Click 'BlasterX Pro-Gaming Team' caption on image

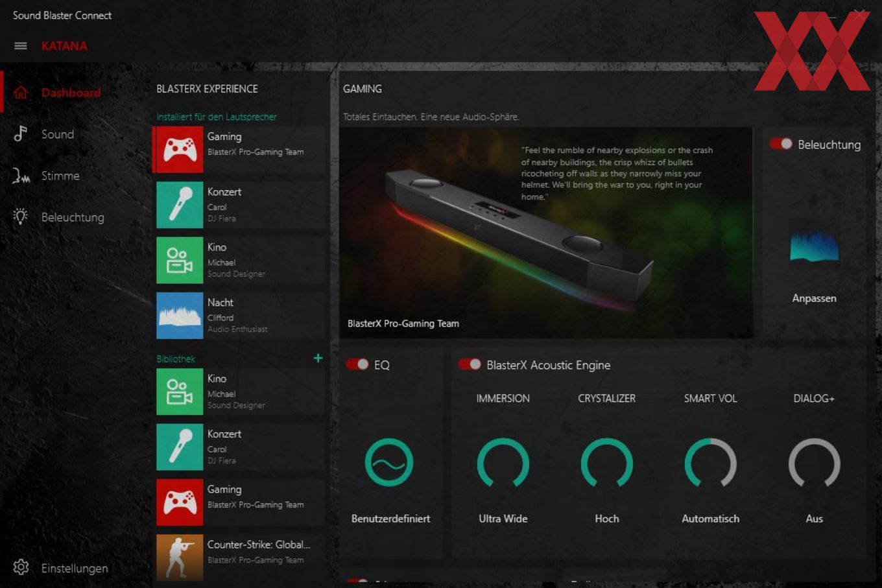[403, 323]
